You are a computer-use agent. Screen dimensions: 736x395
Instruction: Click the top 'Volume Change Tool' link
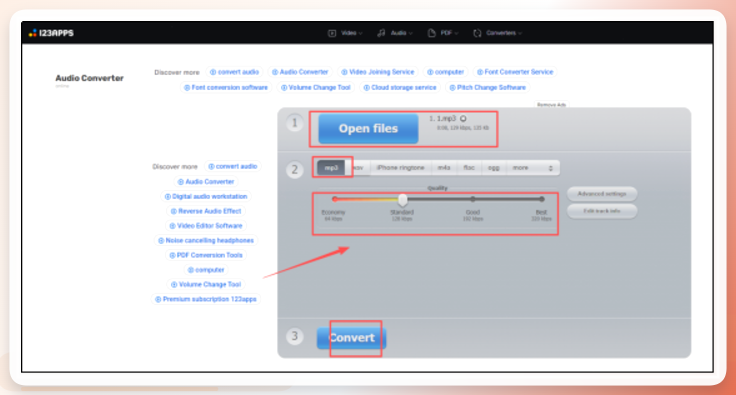coord(315,88)
